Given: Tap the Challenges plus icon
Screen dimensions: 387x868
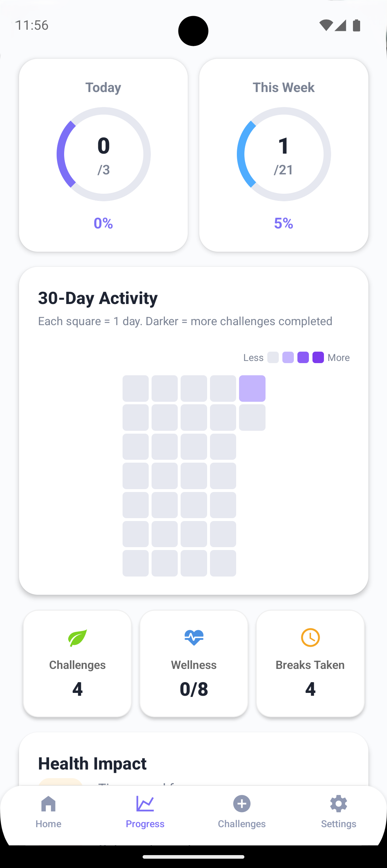Looking at the screenshot, I should [242, 804].
